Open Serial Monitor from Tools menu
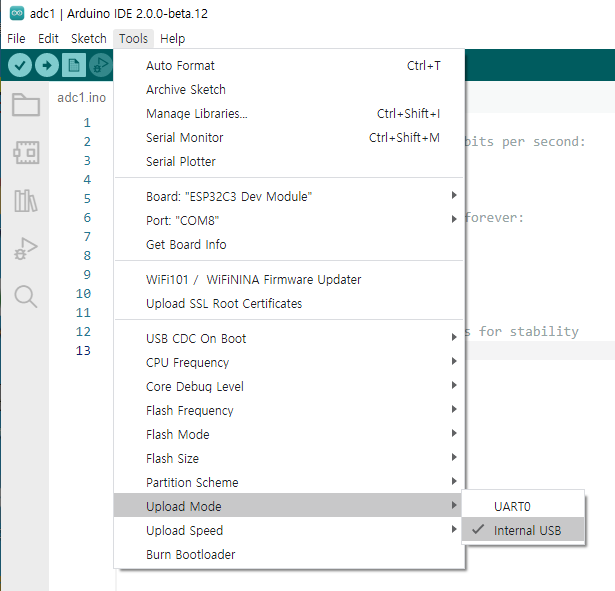615x591 pixels. click(289, 137)
